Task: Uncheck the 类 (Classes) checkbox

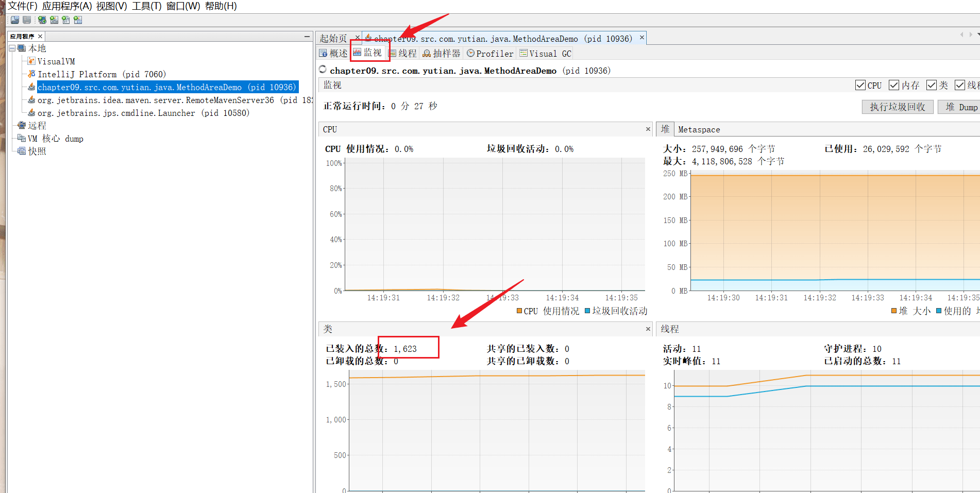Action: (931, 85)
